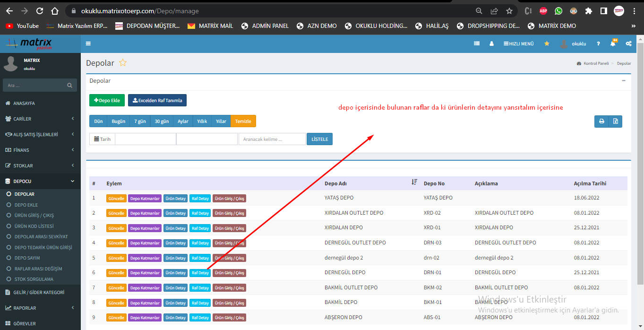Click the hamburger sidebar toggle icon
The height and width of the screenshot is (330, 644).
(x=88, y=43)
